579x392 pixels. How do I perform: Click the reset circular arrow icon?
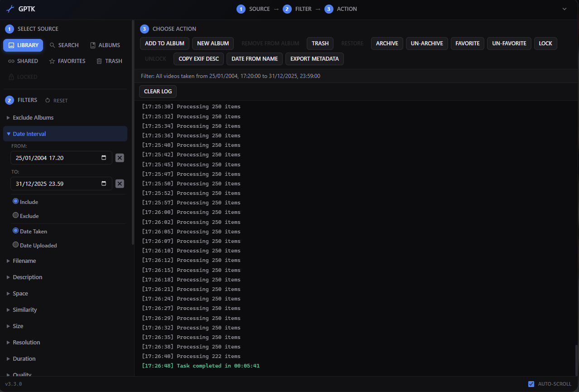(x=48, y=101)
